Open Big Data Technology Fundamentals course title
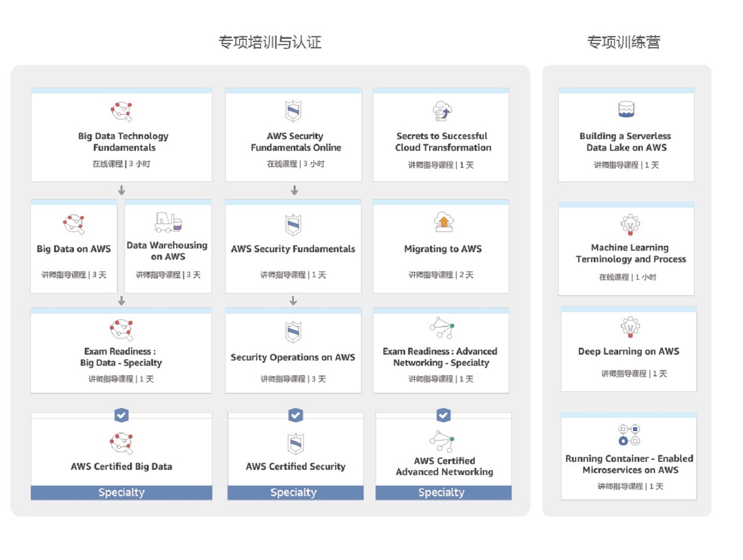 (x=124, y=142)
